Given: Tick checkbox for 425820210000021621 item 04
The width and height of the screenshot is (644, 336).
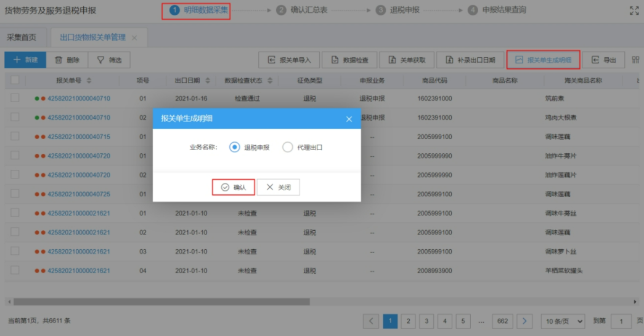Looking at the screenshot, I should coord(15,270).
